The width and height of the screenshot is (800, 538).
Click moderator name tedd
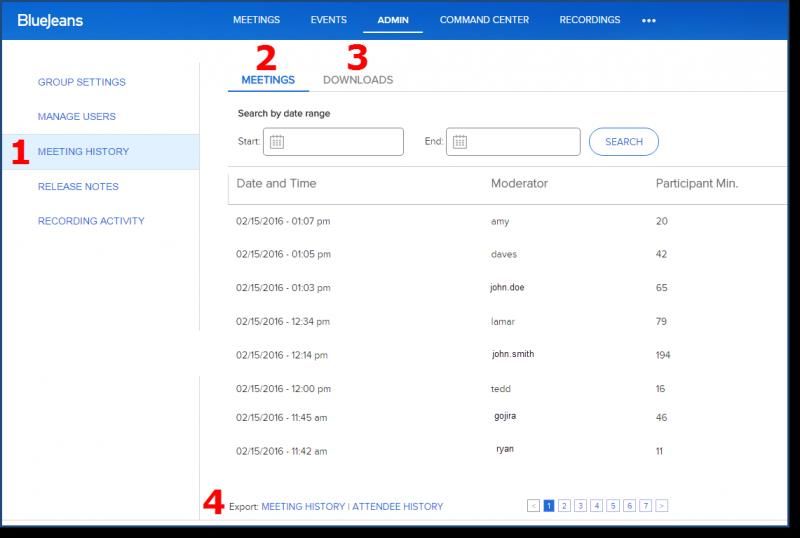[501, 388]
